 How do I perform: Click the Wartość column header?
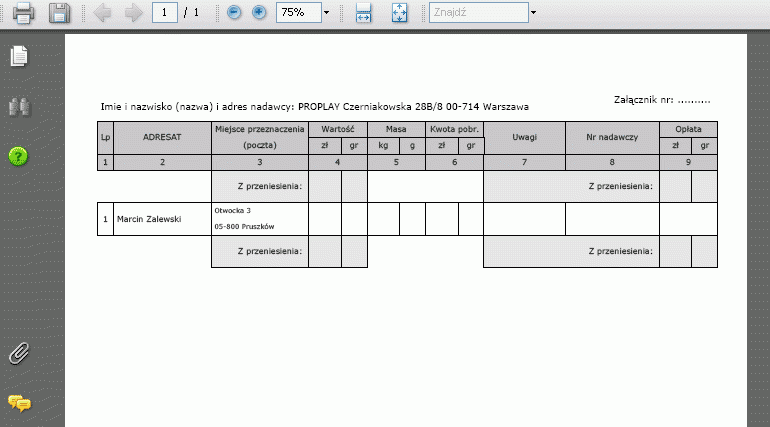point(338,130)
